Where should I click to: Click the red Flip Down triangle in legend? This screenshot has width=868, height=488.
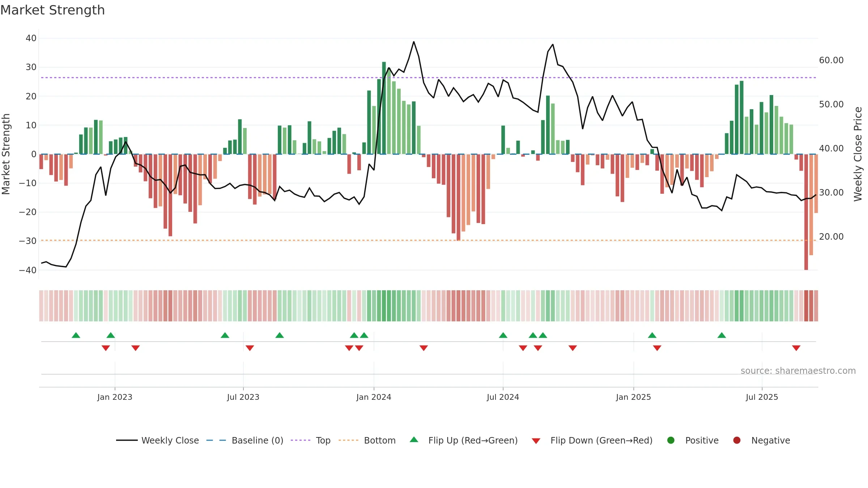536,441
